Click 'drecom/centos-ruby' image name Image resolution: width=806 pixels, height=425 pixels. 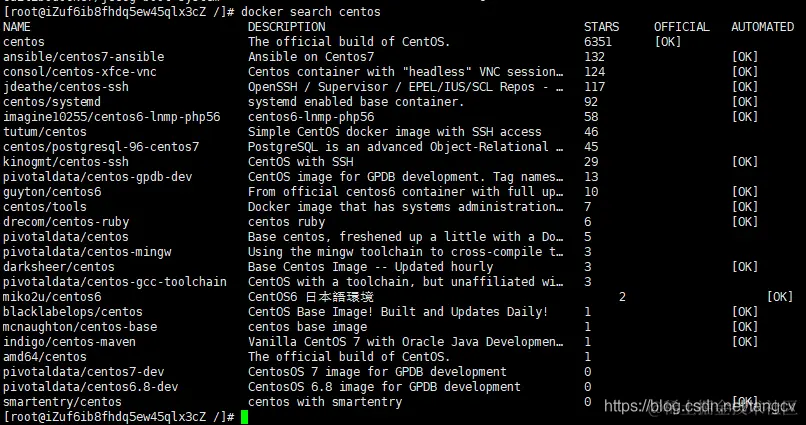[66, 221]
